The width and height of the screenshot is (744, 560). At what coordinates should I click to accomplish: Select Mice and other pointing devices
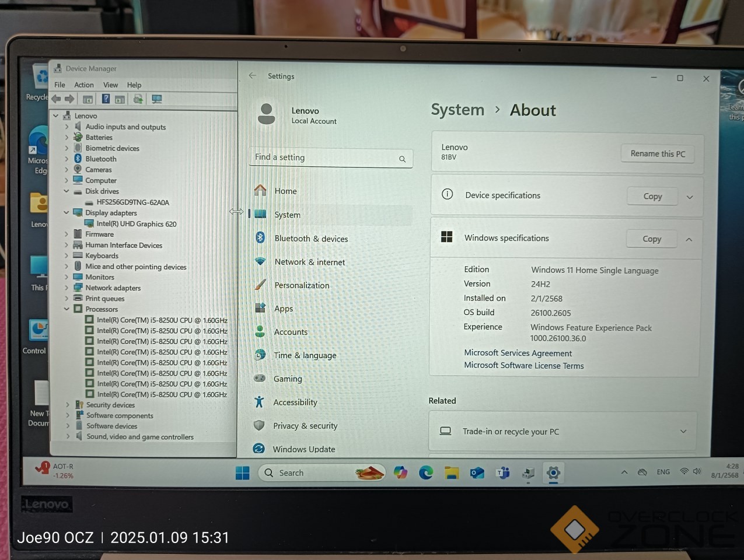click(136, 267)
